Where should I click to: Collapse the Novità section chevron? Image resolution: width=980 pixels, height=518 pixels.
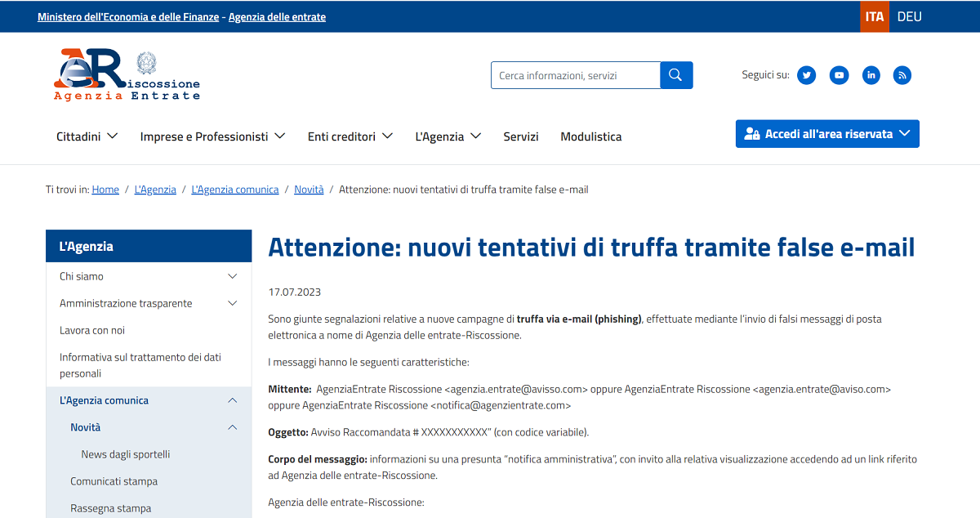(x=233, y=426)
